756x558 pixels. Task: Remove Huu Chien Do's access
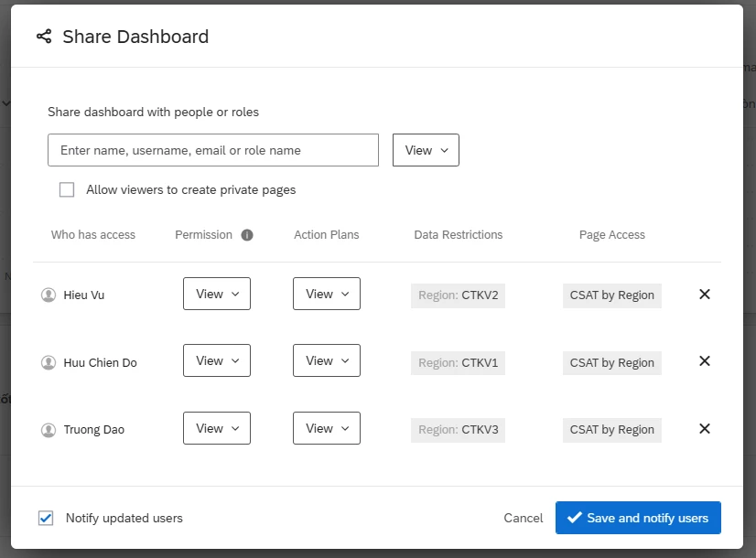pyautogui.click(x=705, y=361)
